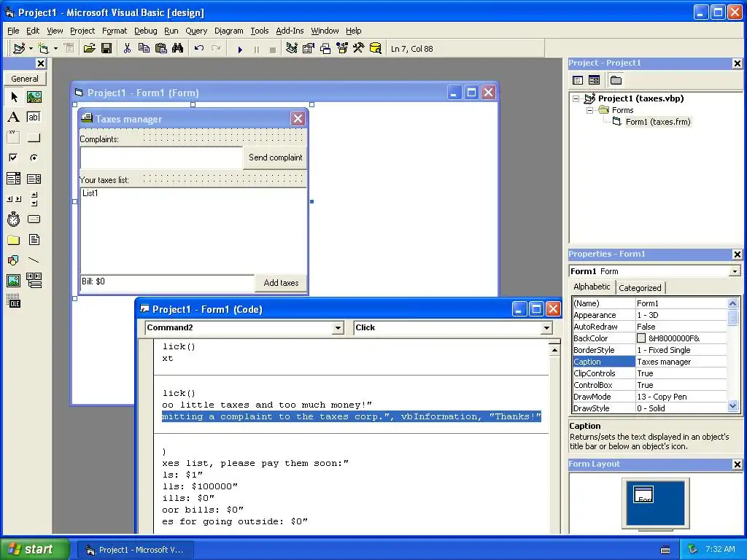Viewport: 747px width, 560px height.
Task: Select the Image control tool
Action: 14,281
